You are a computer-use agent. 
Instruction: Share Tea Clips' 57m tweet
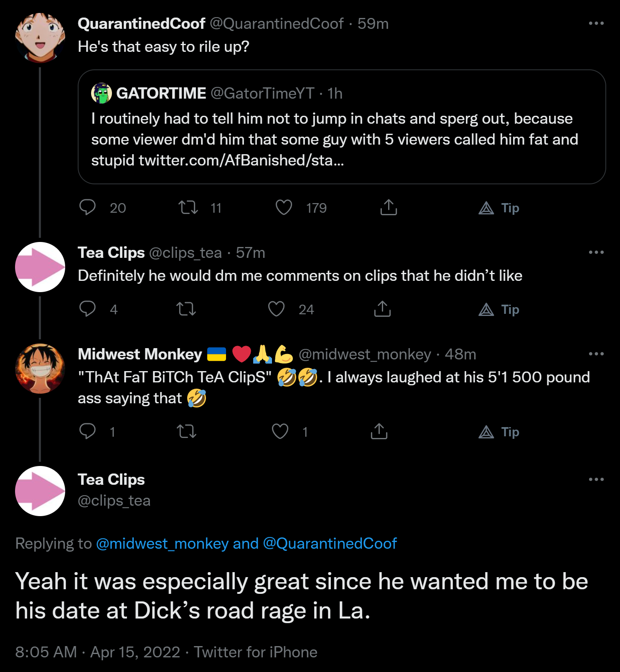(382, 309)
